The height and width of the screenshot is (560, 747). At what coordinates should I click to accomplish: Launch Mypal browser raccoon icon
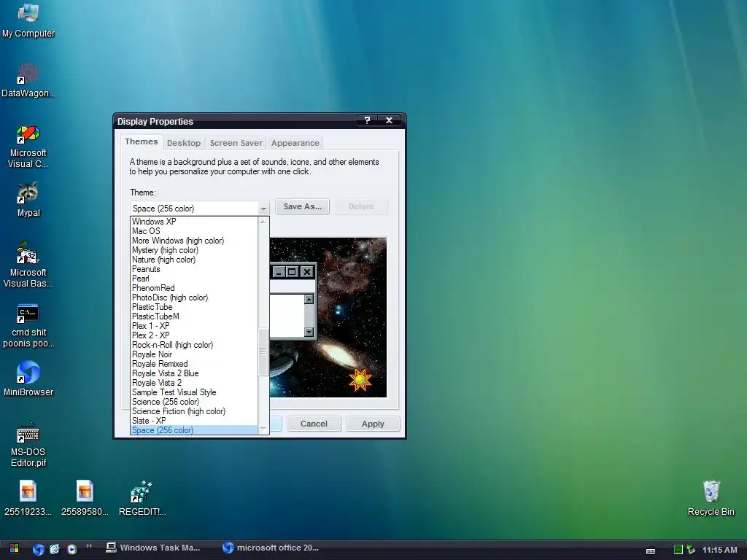tap(28, 200)
